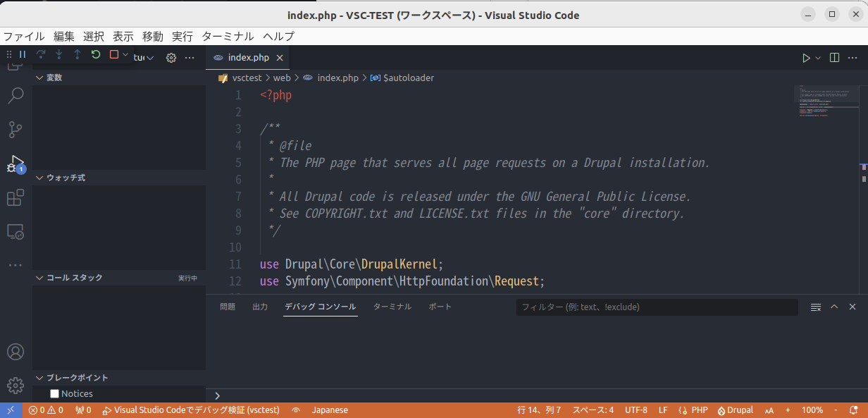
Task: Open the run button dropdown arrow
Action: click(x=818, y=58)
